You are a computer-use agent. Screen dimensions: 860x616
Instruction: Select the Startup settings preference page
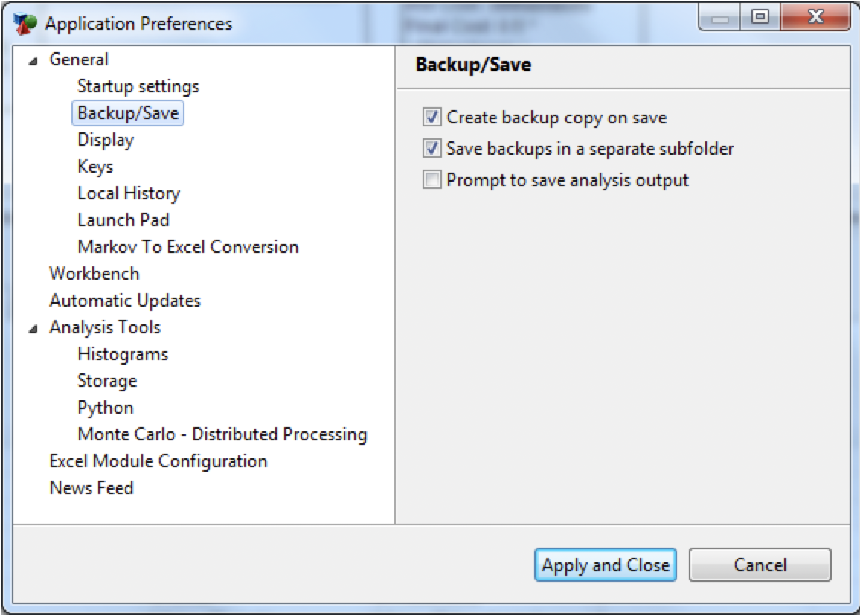136,86
